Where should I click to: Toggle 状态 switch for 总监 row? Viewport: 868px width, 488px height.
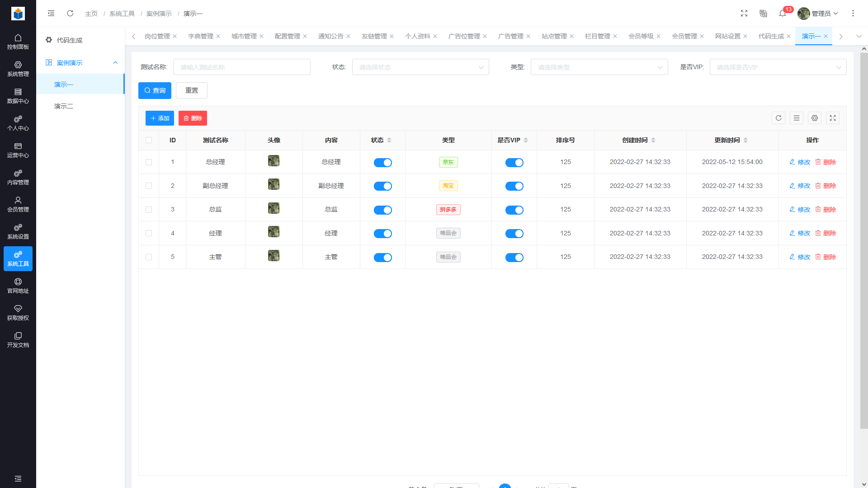(383, 210)
